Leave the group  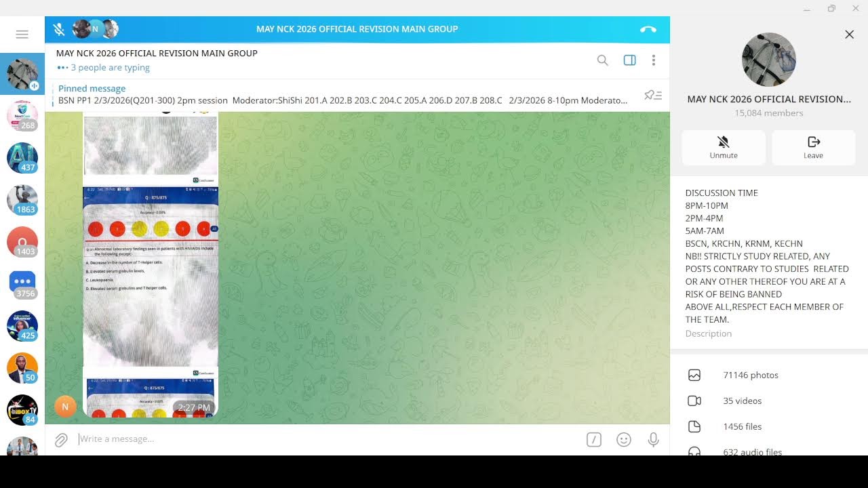[x=813, y=147]
